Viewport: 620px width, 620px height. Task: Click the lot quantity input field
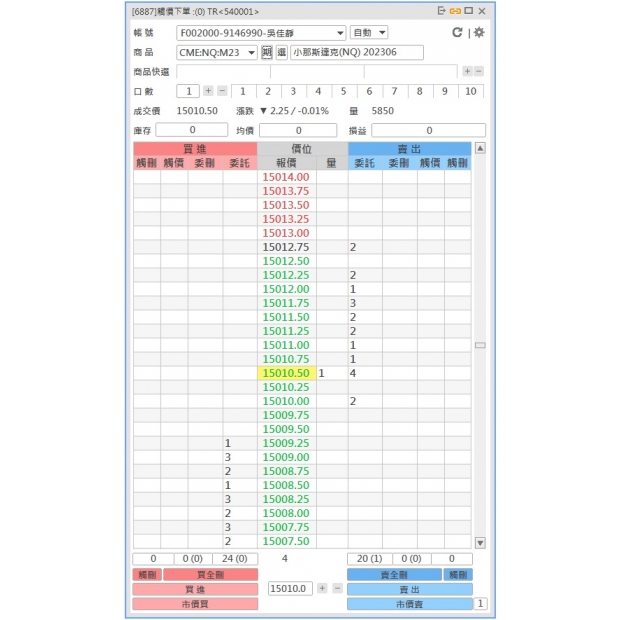[x=188, y=91]
